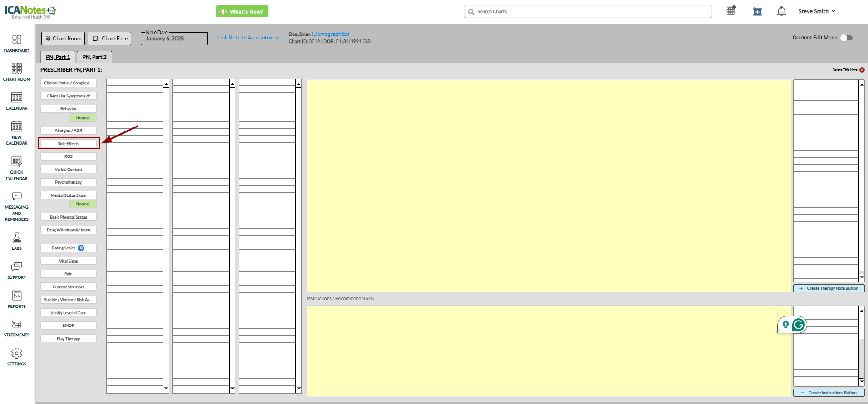Select the PN, Part 1 tab
Image resolution: width=868 pixels, height=404 pixels.
[58, 57]
